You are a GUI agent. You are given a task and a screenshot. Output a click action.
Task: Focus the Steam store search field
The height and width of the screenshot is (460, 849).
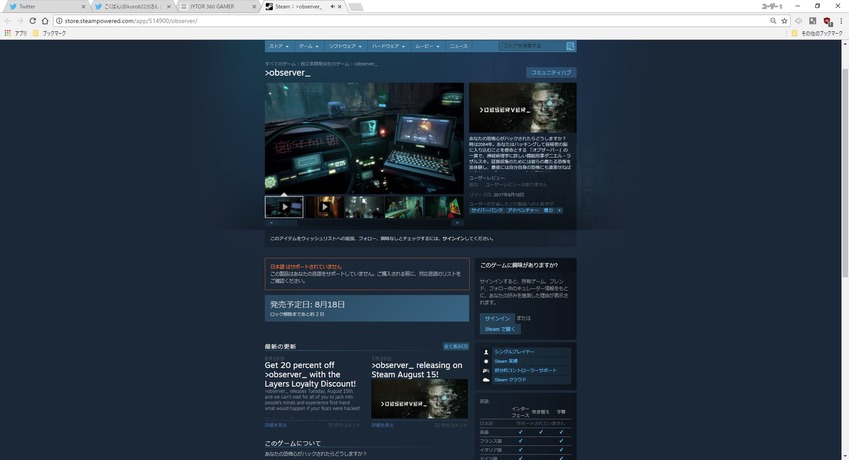532,46
